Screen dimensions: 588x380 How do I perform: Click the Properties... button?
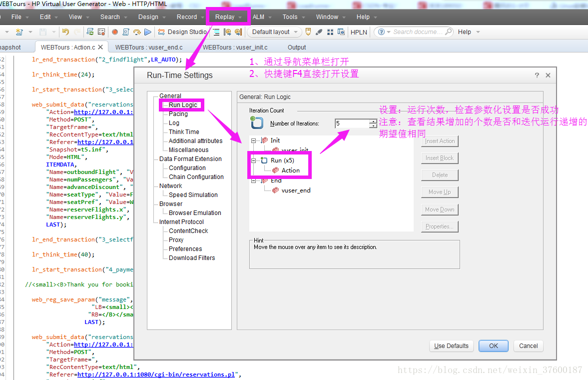[x=440, y=226]
